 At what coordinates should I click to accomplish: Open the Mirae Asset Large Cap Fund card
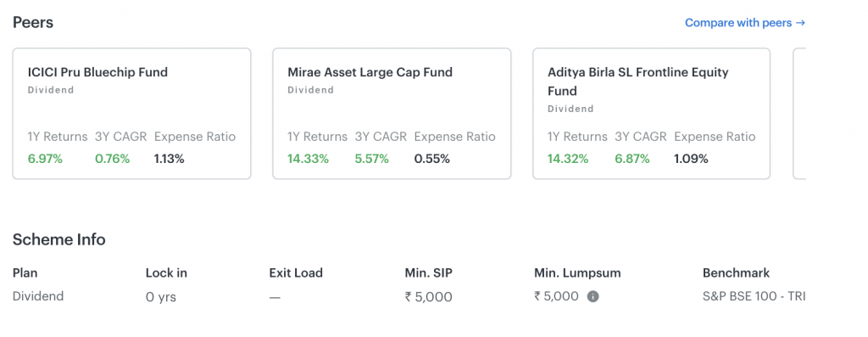392,114
